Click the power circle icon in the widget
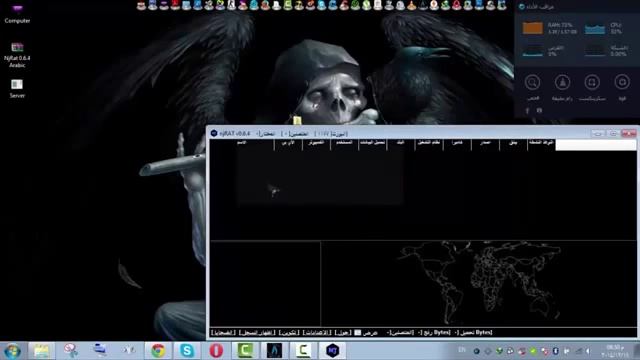Viewport: 640px width, 360px height. (622, 82)
